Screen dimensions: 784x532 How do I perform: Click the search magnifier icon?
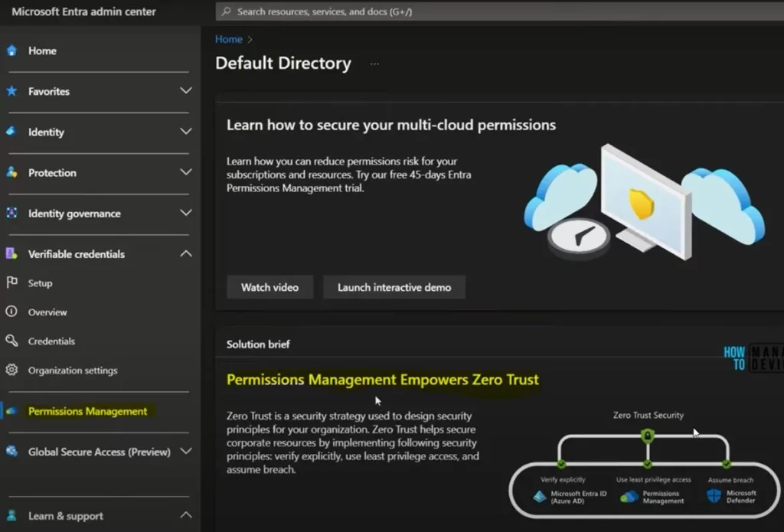click(226, 11)
